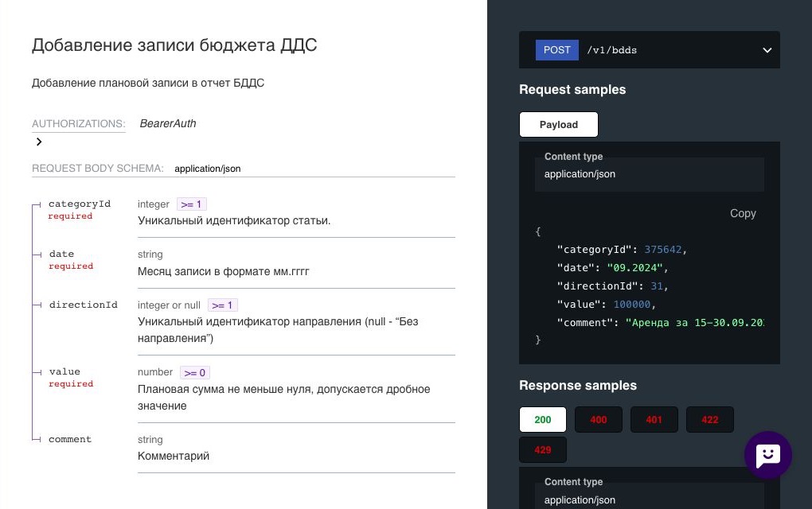The height and width of the screenshot is (509, 812).
Task: Click the 100000 value in JSON sample
Action: click(x=632, y=304)
